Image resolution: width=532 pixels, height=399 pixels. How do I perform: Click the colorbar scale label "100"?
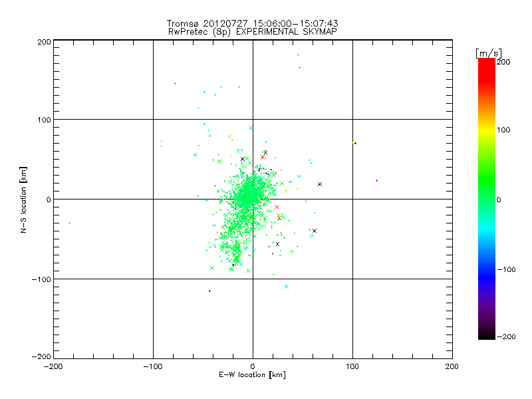503,130
